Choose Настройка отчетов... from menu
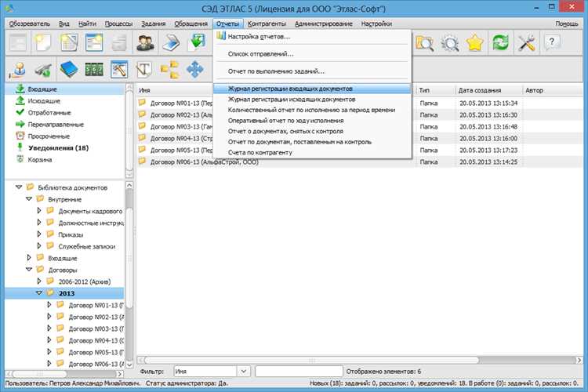Image resolution: width=588 pixels, height=392 pixels. tap(259, 36)
